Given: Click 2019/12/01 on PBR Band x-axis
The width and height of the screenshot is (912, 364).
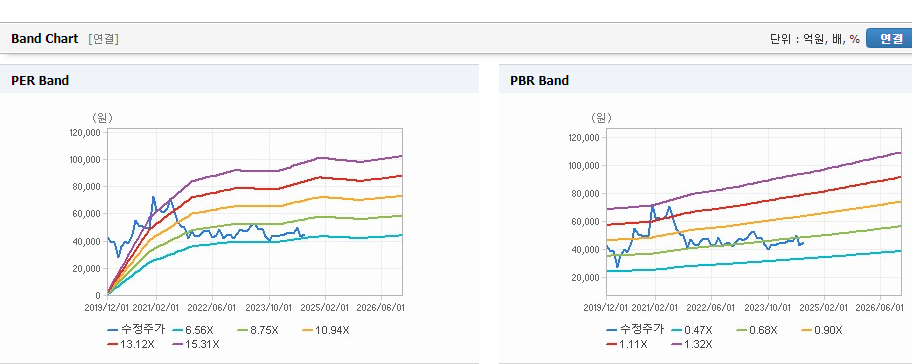Looking at the screenshot, I should pos(606,308).
